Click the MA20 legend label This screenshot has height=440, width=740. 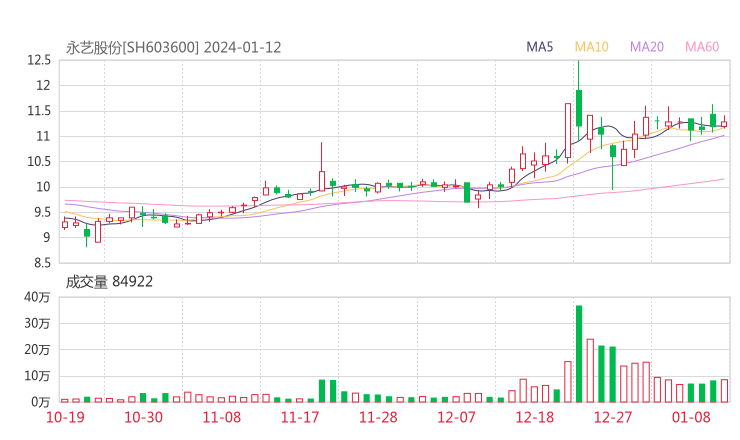pyautogui.click(x=647, y=47)
